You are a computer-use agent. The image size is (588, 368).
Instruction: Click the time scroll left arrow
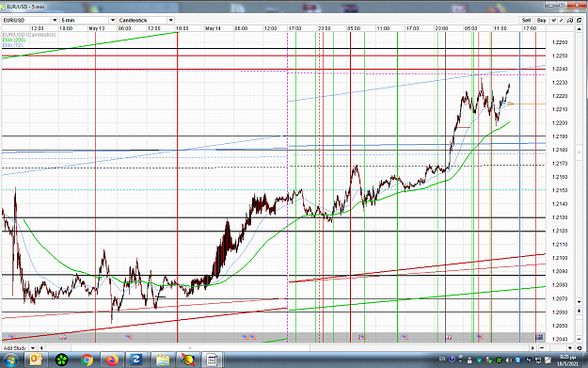click(41, 348)
